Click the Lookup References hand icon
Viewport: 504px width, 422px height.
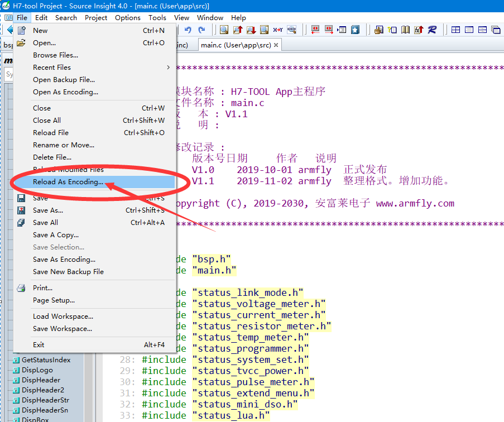[x=379, y=30]
